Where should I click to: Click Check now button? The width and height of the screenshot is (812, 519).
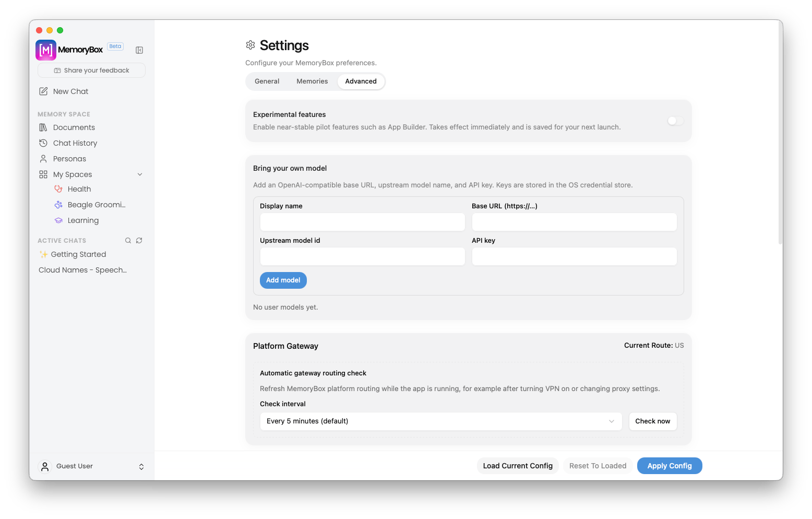pyautogui.click(x=653, y=421)
